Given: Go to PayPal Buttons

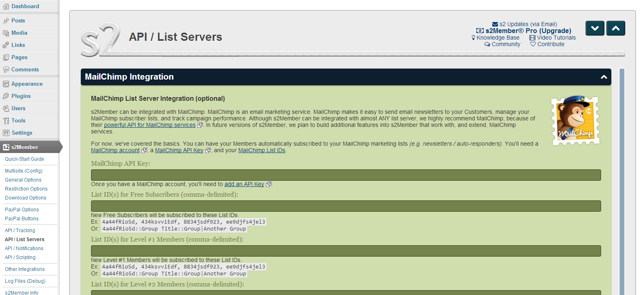Looking at the screenshot, I should 22,219.
